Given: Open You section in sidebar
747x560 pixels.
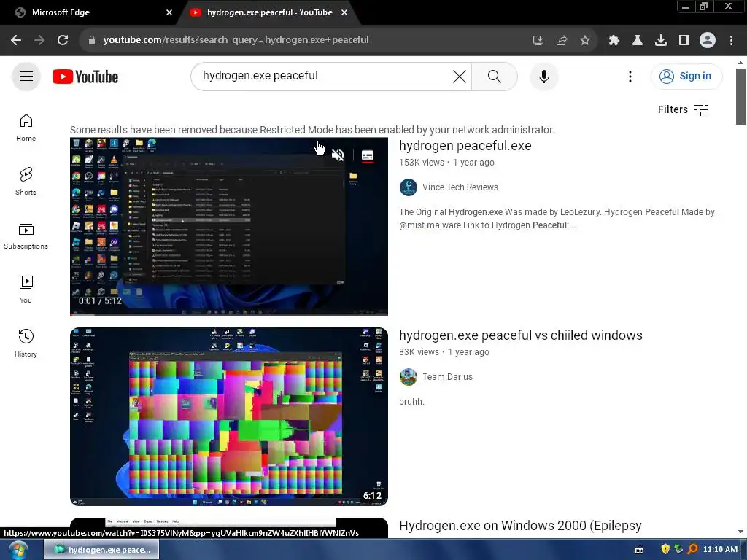Looking at the screenshot, I should (26, 289).
